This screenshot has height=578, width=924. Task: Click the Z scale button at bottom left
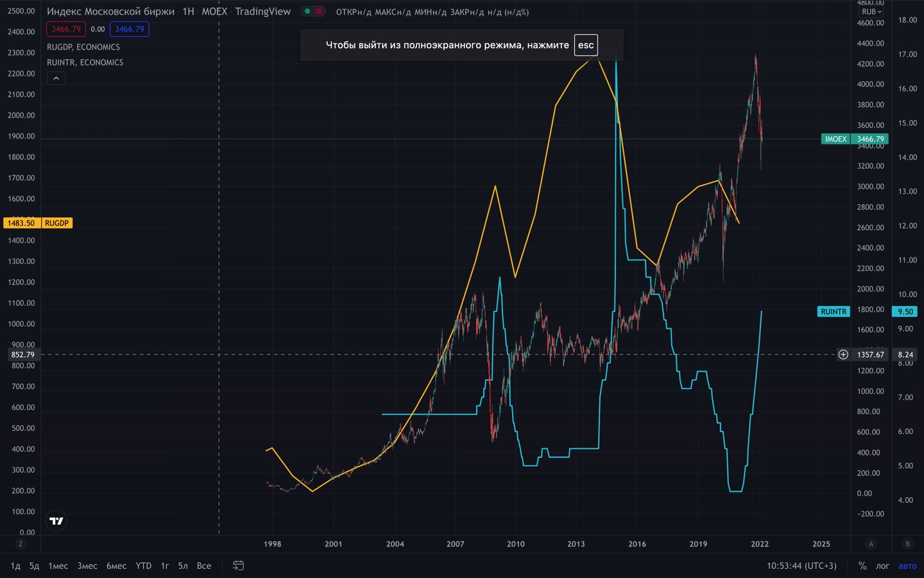(x=21, y=544)
